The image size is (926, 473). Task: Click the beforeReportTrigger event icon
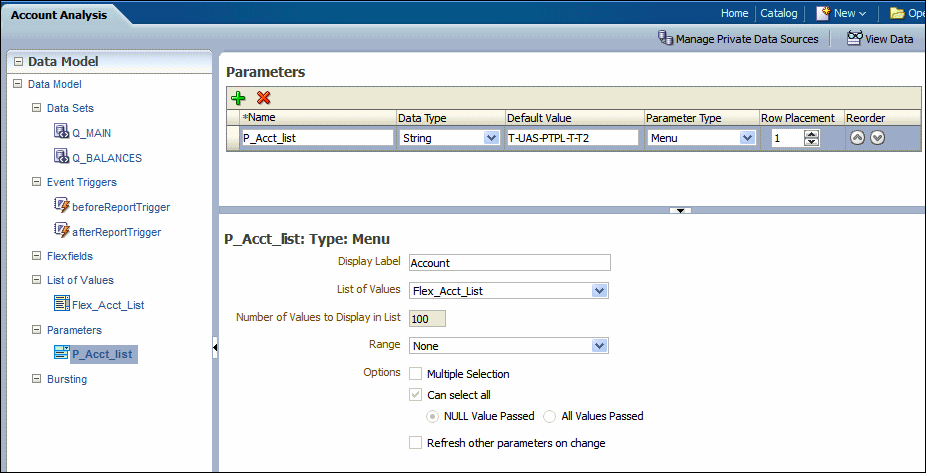click(x=61, y=206)
